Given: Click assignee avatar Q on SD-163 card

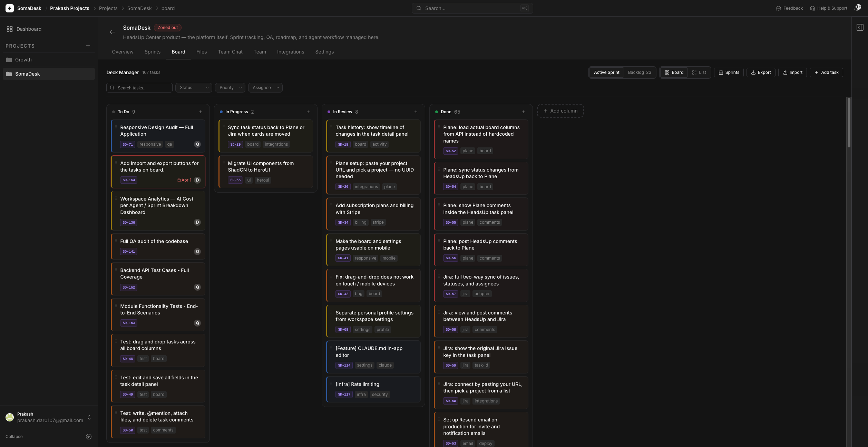Looking at the screenshot, I should click(x=197, y=323).
